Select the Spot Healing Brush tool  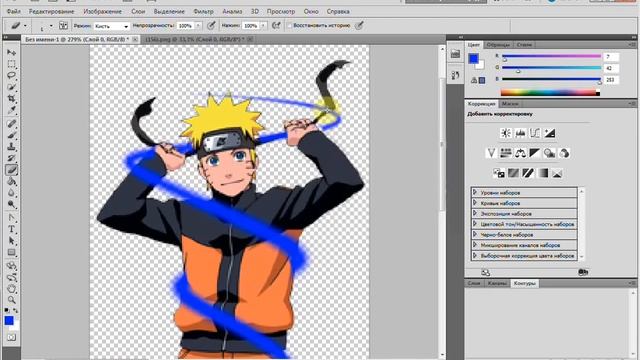coord(11,124)
